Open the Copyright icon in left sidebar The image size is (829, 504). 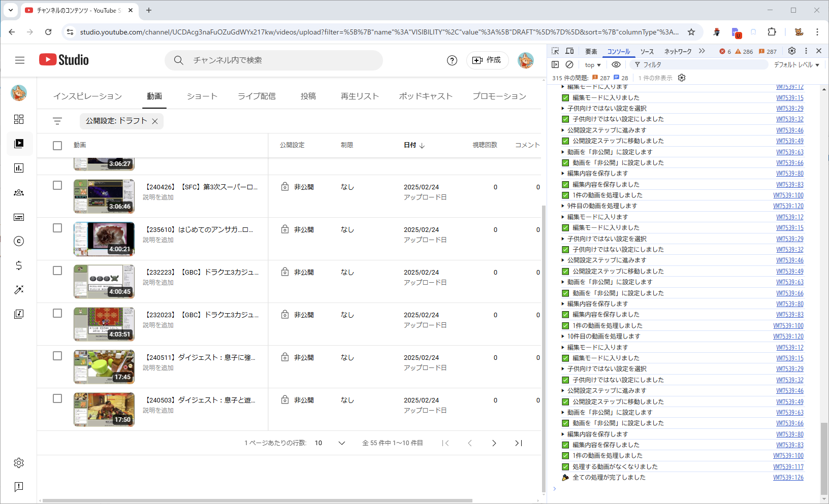(19, 241)
